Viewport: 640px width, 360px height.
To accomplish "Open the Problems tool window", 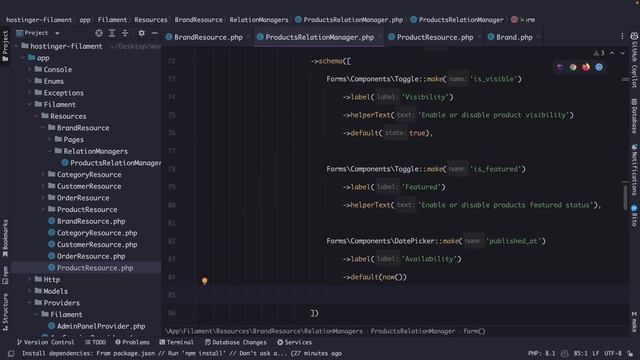I will (132, 342).
